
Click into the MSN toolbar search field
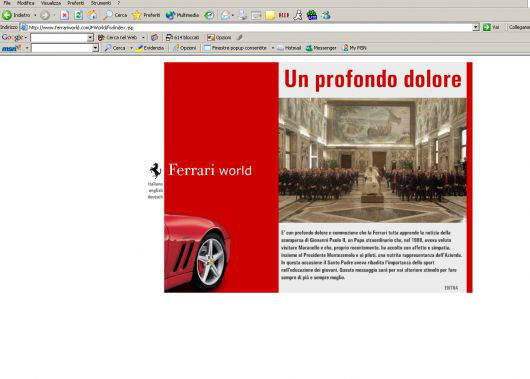pyautogui.click(x=62, y=48)
